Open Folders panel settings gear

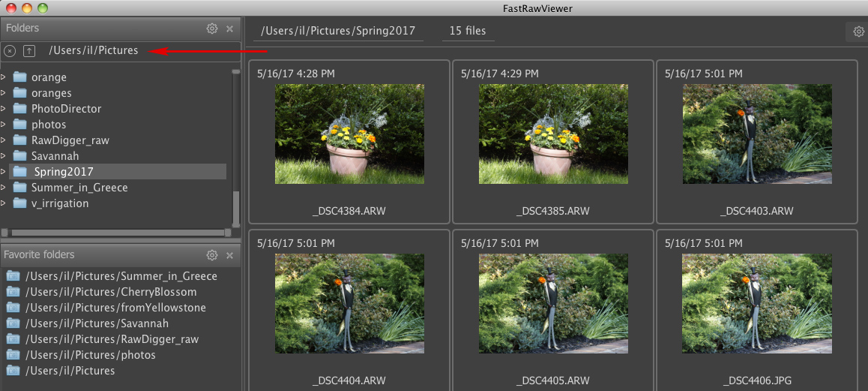[x=212, y=29]
